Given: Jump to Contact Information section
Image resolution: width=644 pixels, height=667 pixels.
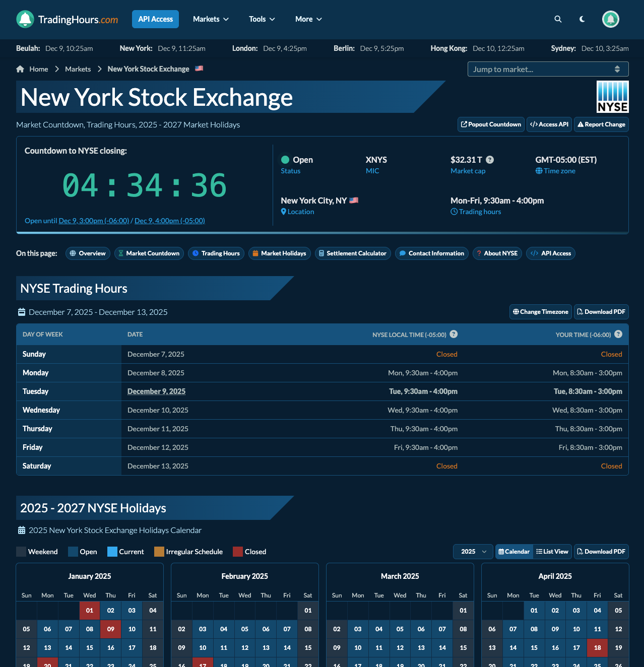Looking at the screenshot, I should (432, 253).
